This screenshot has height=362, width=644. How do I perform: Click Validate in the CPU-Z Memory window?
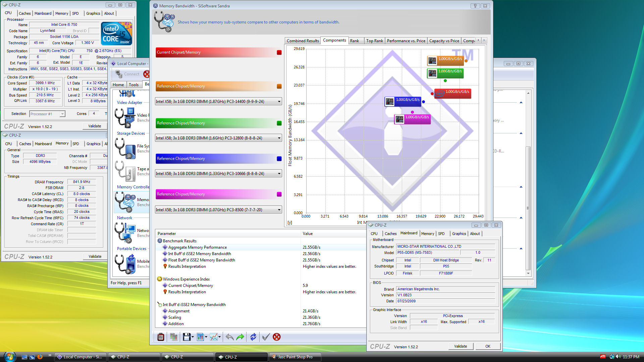[x=95, y=256]
